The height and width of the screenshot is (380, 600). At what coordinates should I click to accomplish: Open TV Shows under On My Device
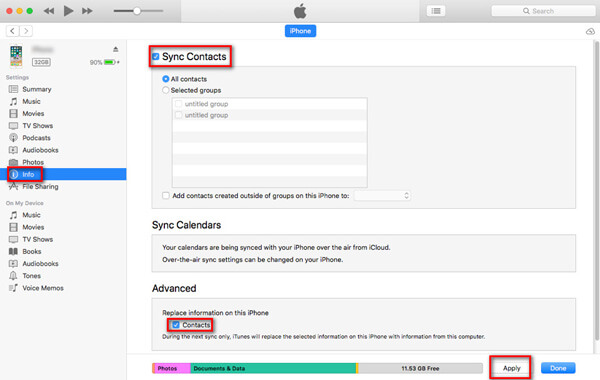click(x=38, y=240)
